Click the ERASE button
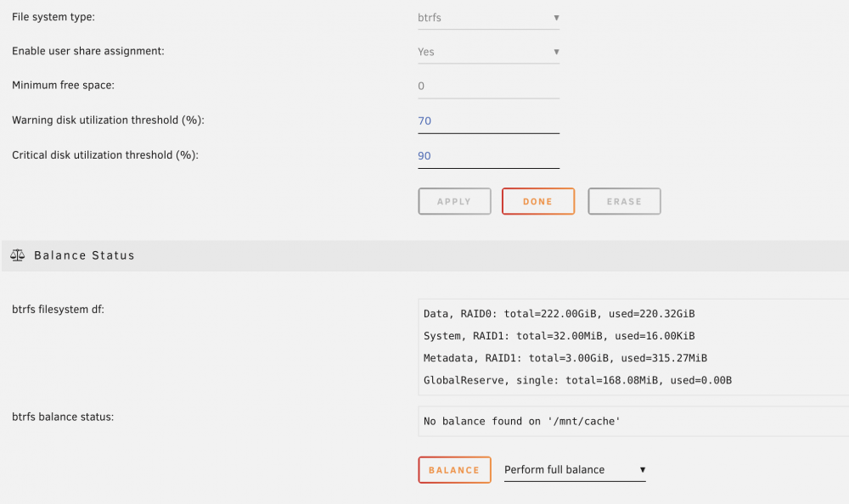Screen dimensions: 849x504 pyautogui.click(x=624, y=201)
